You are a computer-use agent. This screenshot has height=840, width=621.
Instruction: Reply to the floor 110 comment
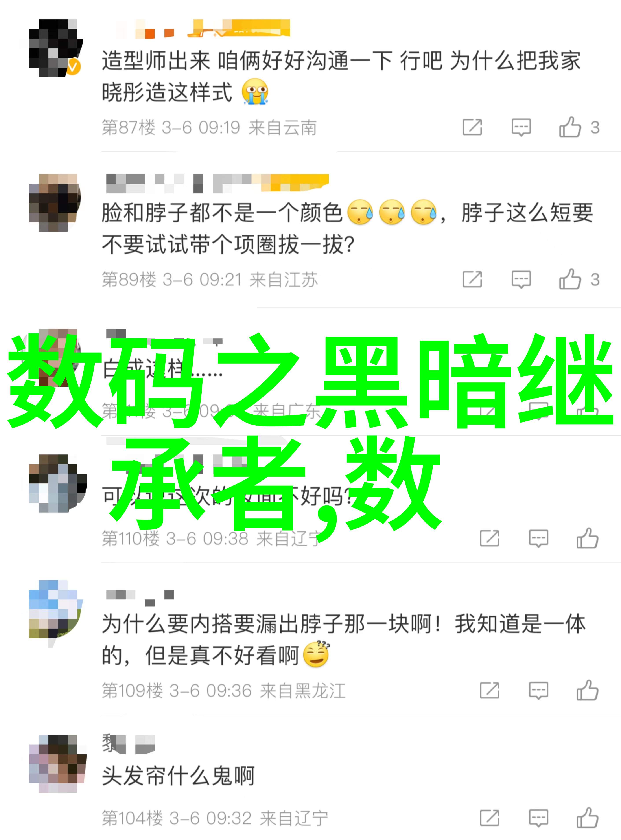pos(538,538)
